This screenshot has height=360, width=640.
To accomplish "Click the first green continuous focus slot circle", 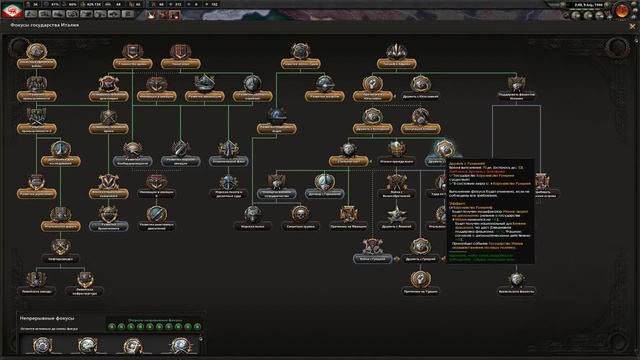I will 112,327.
